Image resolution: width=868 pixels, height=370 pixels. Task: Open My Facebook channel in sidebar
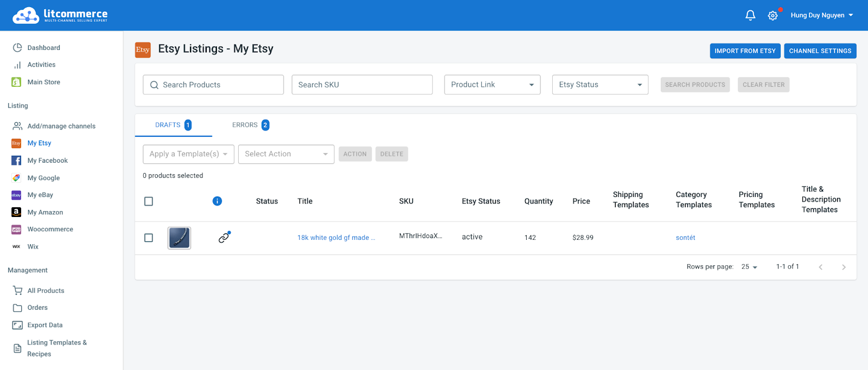tap(48, 161)
